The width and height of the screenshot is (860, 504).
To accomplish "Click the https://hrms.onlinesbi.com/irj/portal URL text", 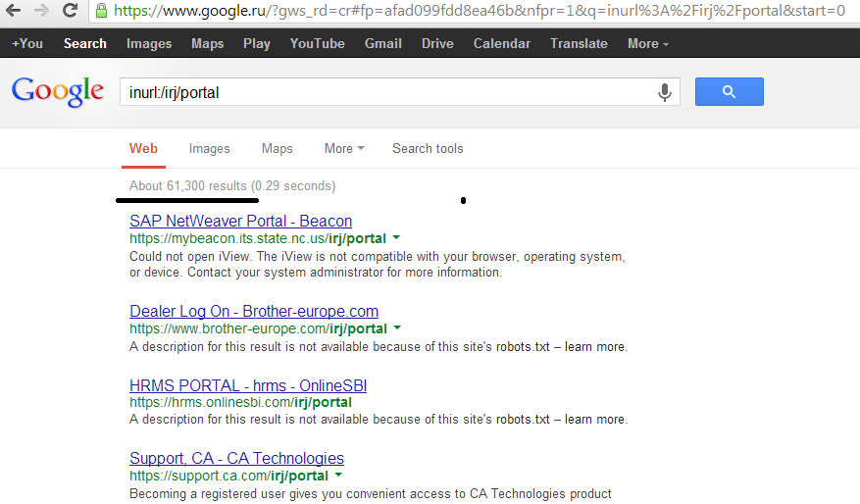I will click(x=240, y=403).
